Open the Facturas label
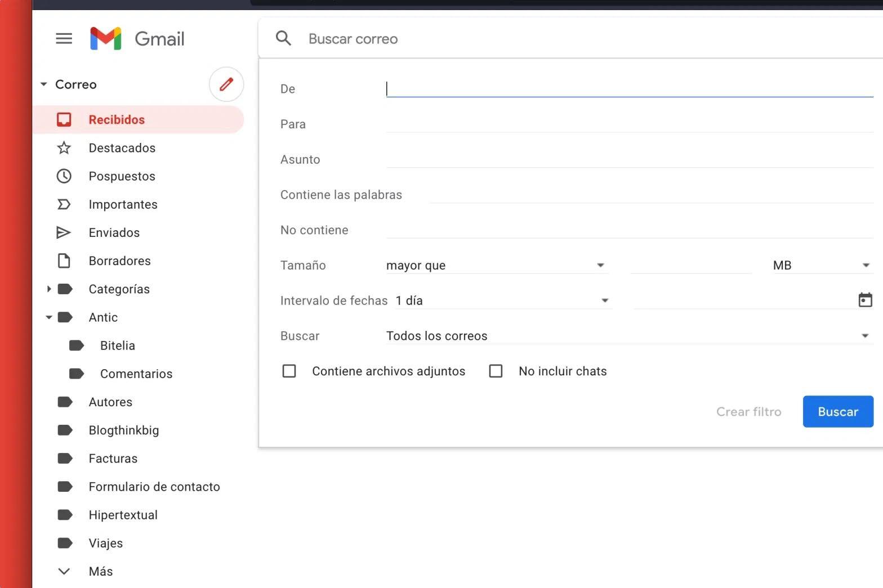 [113, 458]
